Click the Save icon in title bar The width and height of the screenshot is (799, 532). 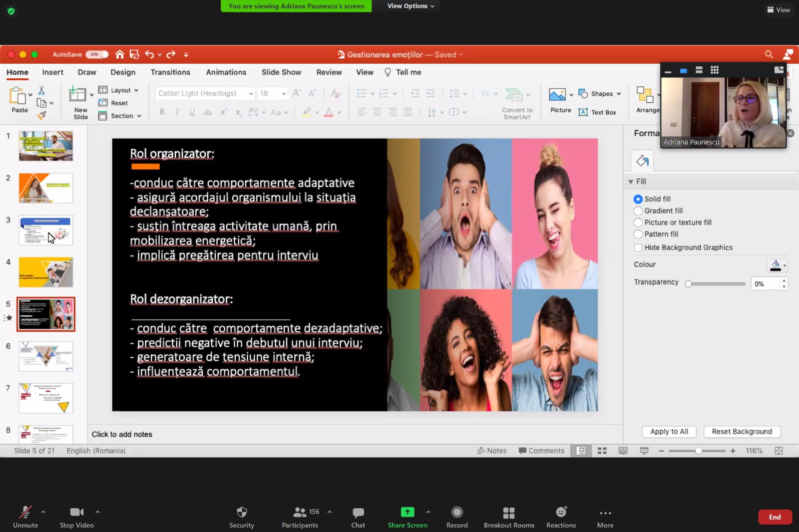[x=134, y=54]
